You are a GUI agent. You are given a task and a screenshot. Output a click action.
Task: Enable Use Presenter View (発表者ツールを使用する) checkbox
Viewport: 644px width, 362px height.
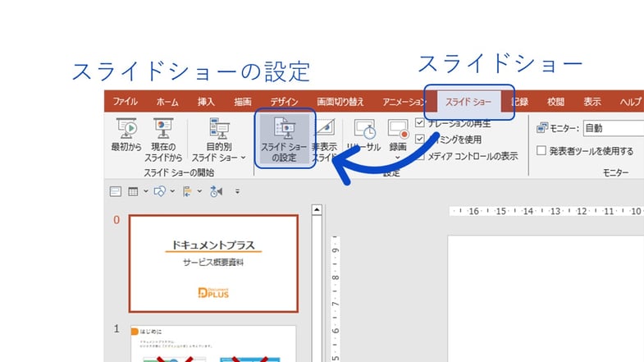(541, 150)
